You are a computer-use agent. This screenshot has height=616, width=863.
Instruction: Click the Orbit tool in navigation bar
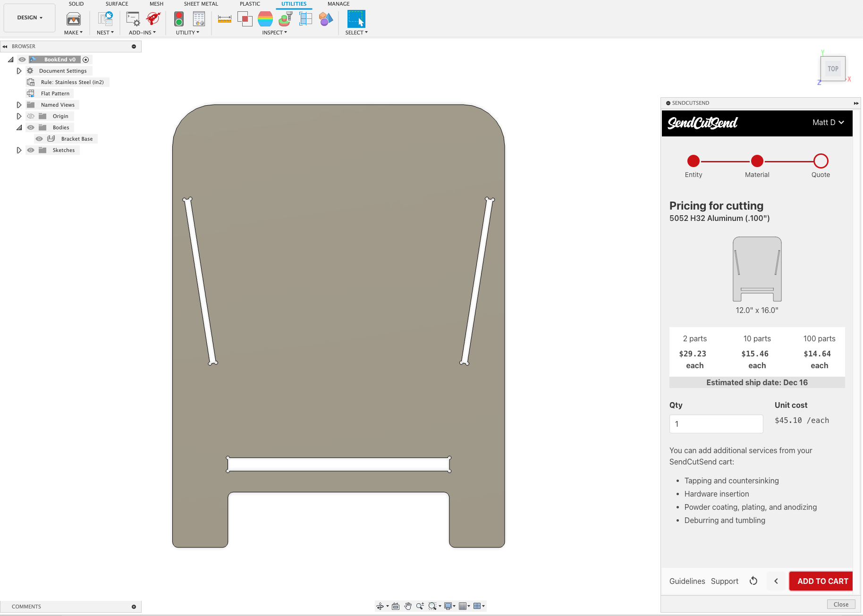pos(380,606)
